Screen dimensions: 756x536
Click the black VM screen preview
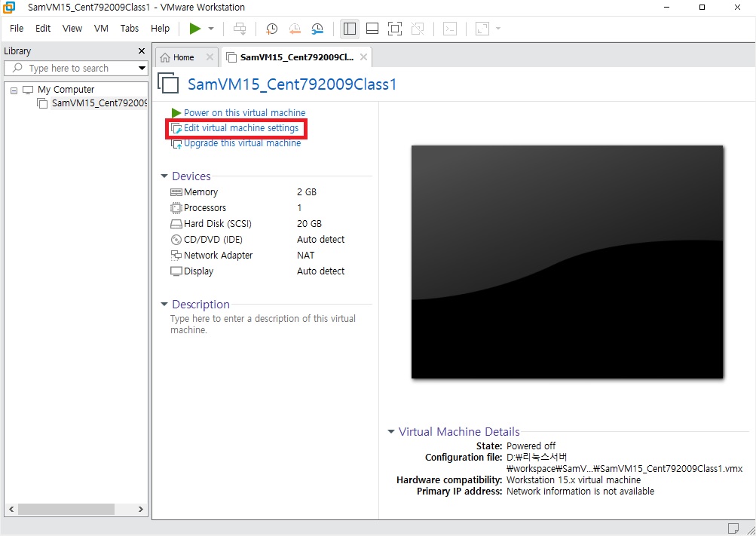(567, 262)
